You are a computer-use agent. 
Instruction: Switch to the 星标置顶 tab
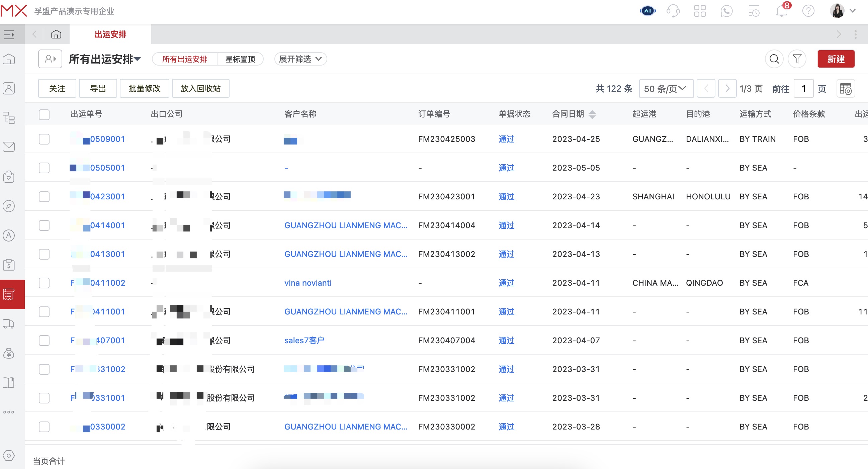pyautogui.click(x=240, y=59)
